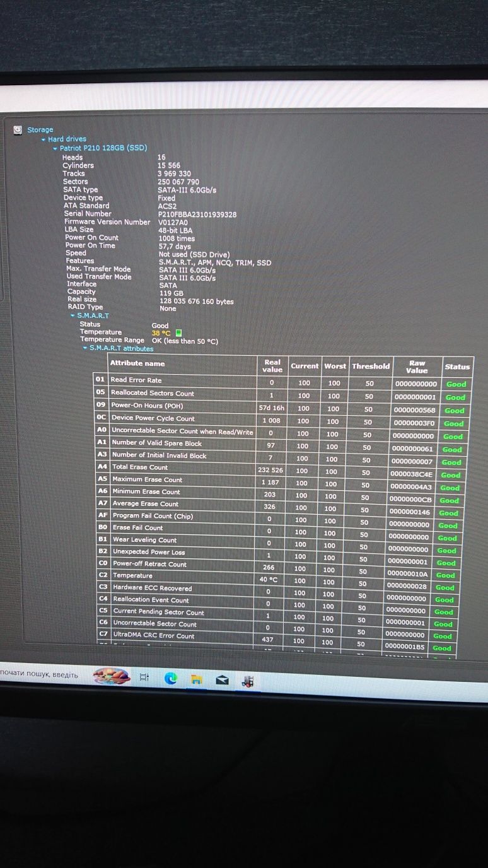Image resolution: width=488 pixels, height=868 pixels.
Task: Click the 40 °C real value cell
Action: pos(269,580)
